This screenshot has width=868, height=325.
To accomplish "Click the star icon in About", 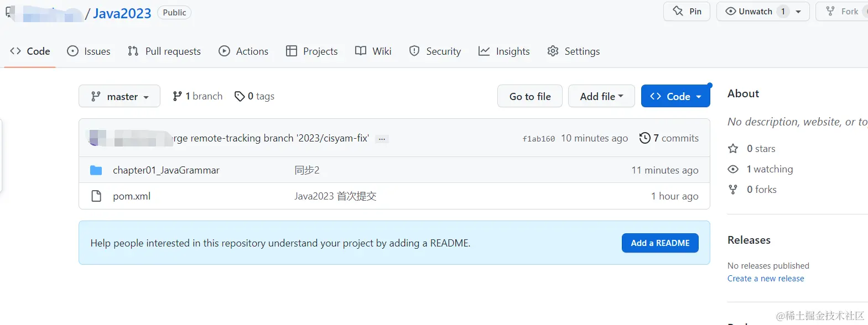I will [733, 149].
